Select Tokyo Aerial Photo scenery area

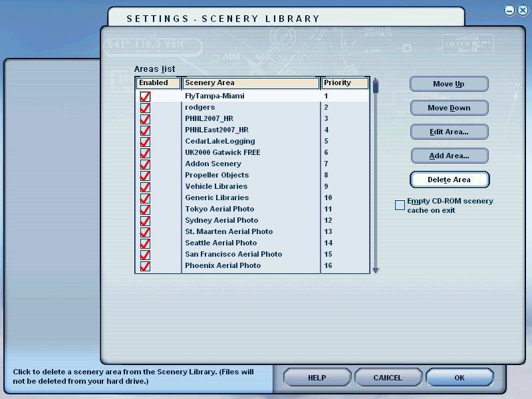pos(219,209)
